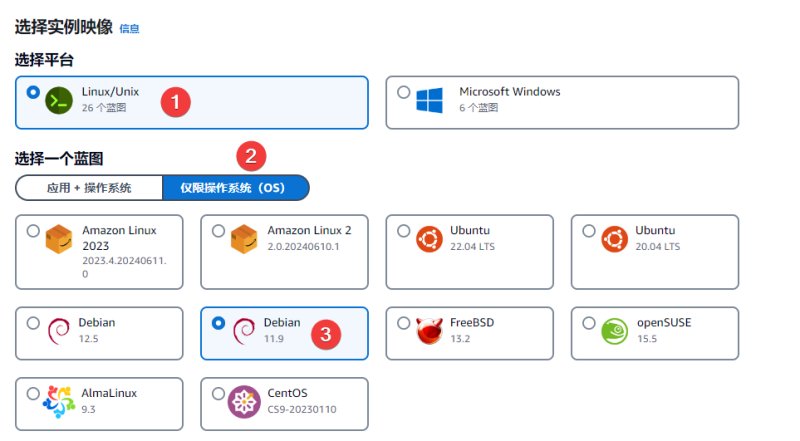The width and height of the screenshot is (800, 441).
Task: Click the openSUSE chameleon logo
Action: [615, 331]
